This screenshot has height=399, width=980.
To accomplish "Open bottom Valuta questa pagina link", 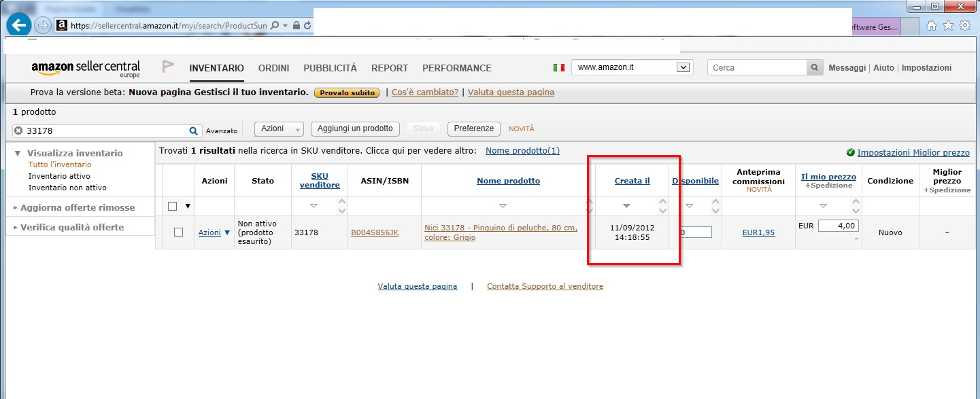I will pyautogui.click(x=418, y=286).
